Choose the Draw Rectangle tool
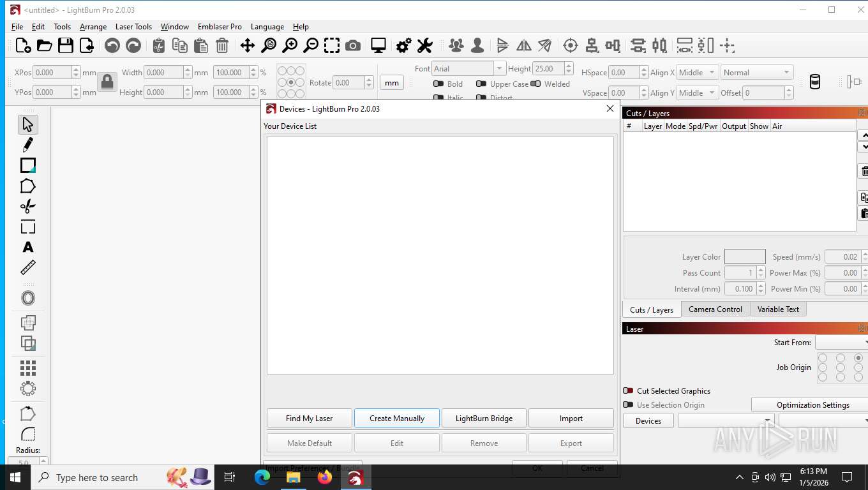 27,165
